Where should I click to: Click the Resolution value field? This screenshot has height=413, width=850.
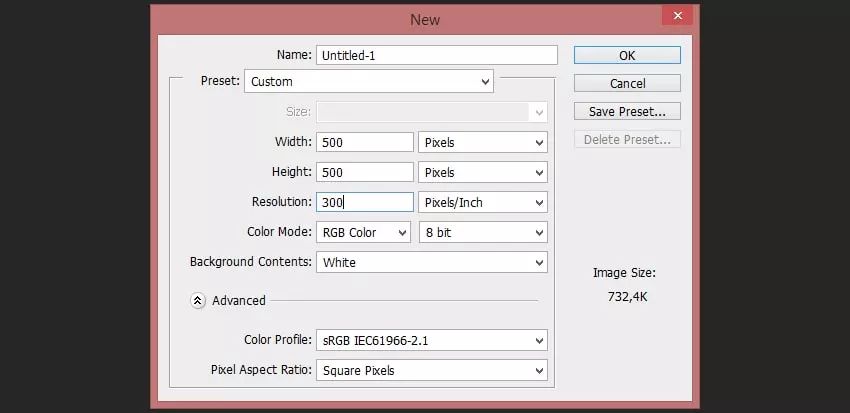(x=365, y=202)
